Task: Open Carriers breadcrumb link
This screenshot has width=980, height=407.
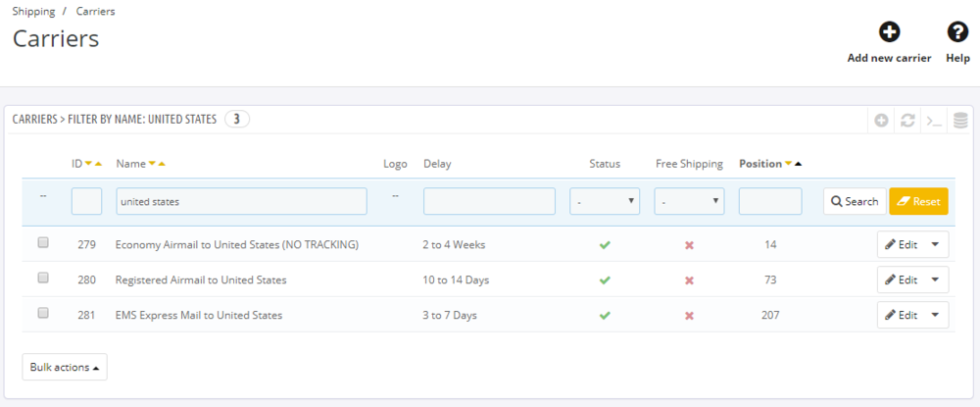Action: pyautogui.click(x=95, y=12)
